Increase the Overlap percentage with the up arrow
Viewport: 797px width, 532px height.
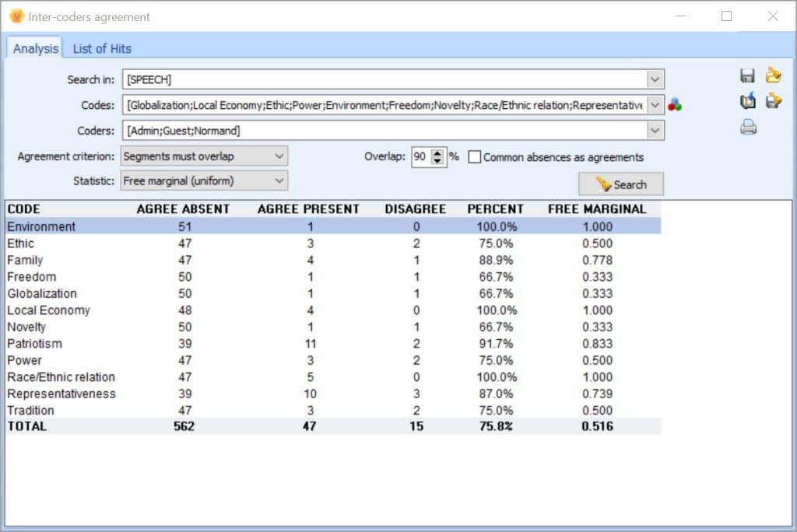coord(438,153)
